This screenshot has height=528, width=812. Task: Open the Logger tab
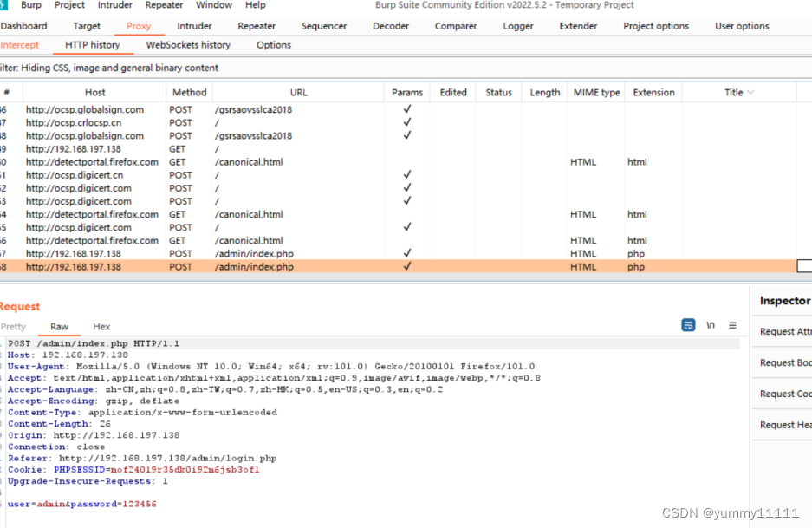[x=518, y=26]
